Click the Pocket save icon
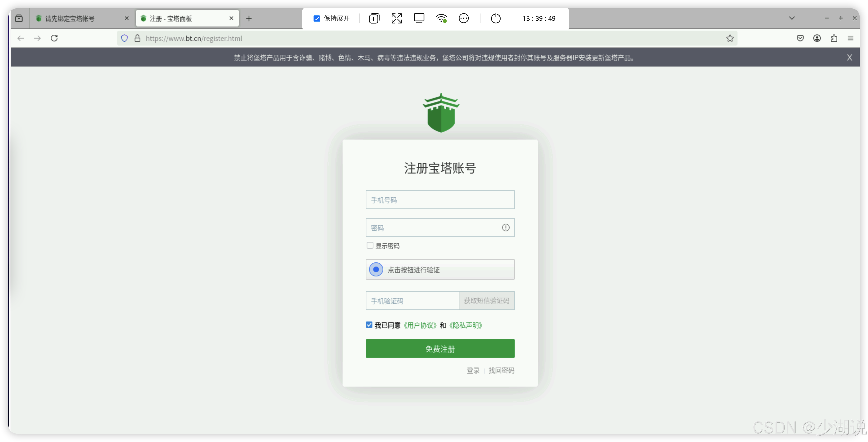This screenshot has width=868, height=442. (800, 38)
